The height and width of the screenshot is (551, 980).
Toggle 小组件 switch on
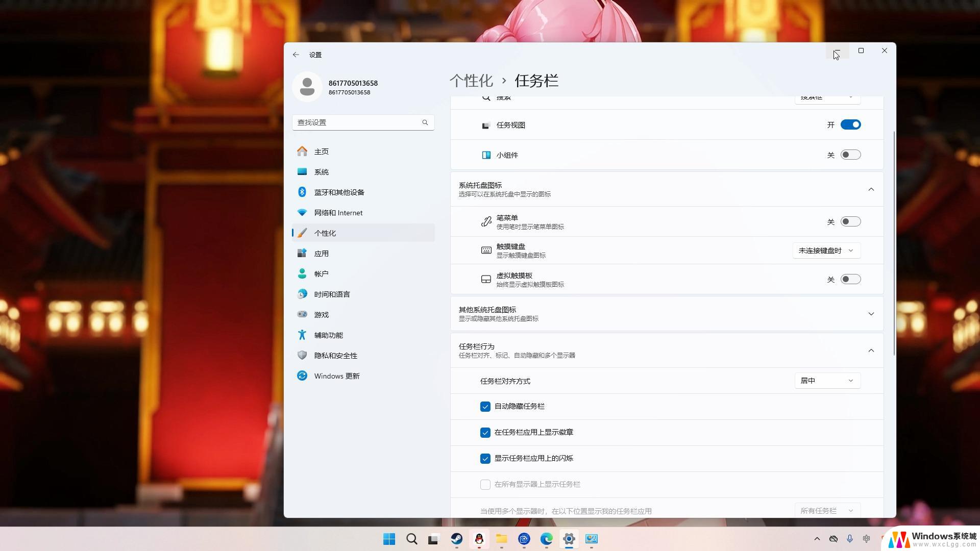851,155
